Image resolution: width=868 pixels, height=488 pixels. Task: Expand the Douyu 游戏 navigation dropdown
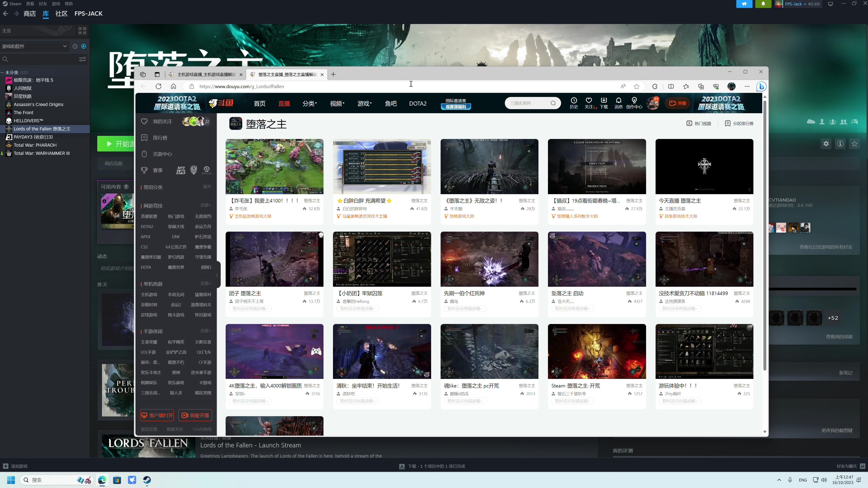[364, 103]
